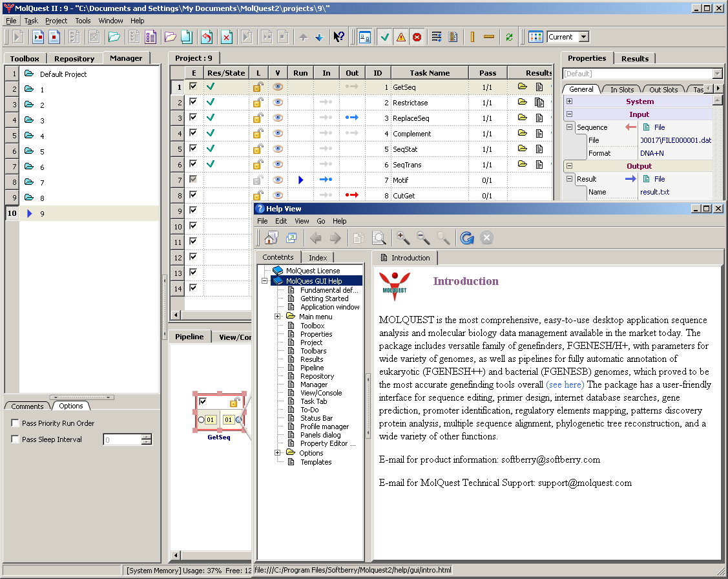
Task: Collapse the Input properties section
Action: click(x=569, y=114)
